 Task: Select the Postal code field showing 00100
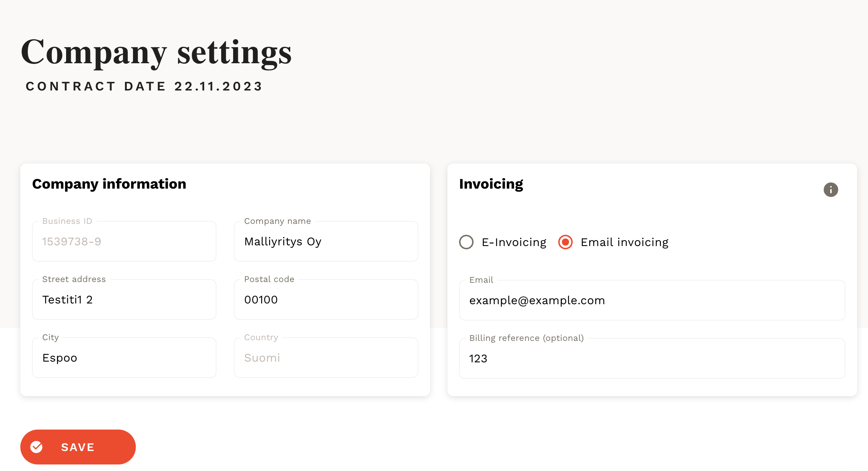point(326,299)
